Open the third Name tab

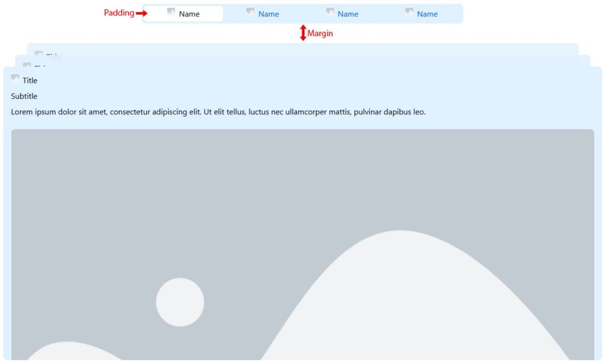[x=348, y=14]
